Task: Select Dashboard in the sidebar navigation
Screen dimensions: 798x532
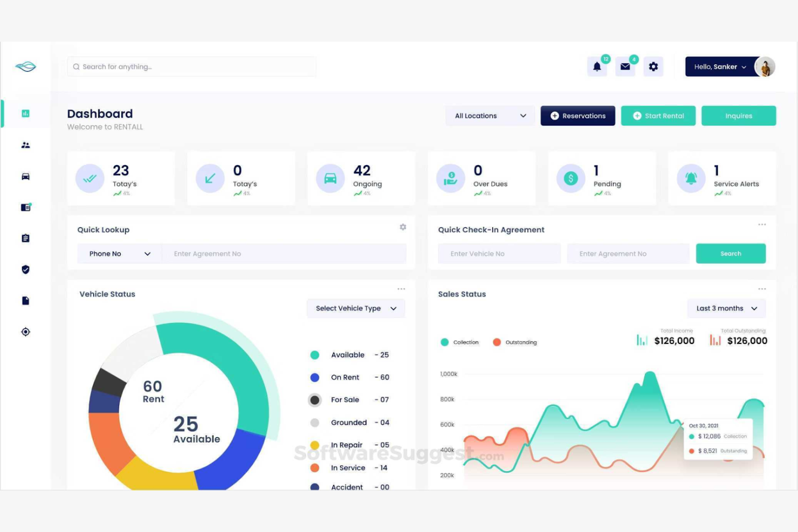Action: point(25,113)
